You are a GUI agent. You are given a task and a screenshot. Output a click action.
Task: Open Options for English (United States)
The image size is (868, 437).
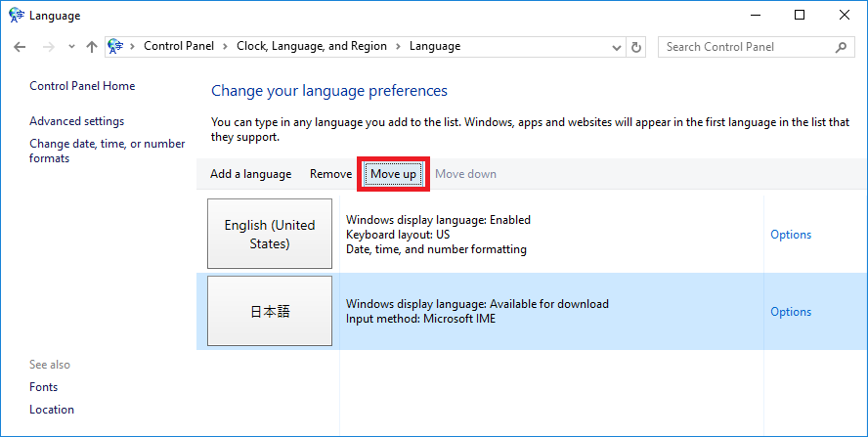tap(791, 235)
